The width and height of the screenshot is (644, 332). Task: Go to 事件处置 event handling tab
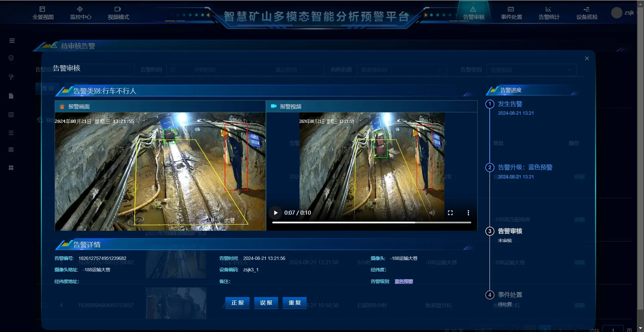click(x=511, y=13)
